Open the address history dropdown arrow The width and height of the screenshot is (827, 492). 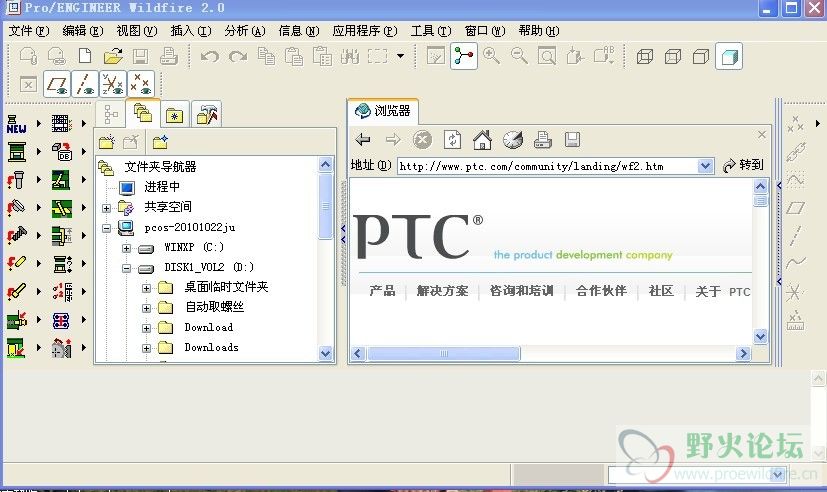point(706,166)
